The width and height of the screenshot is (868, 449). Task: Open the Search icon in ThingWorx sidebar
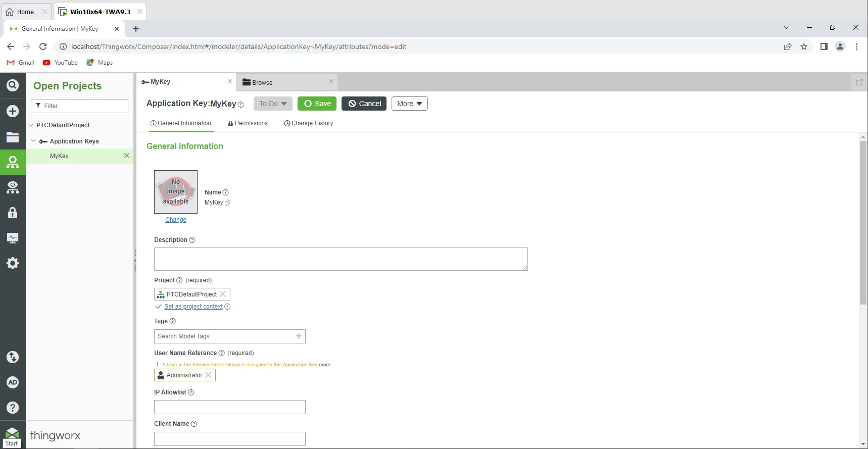point(13,85)
